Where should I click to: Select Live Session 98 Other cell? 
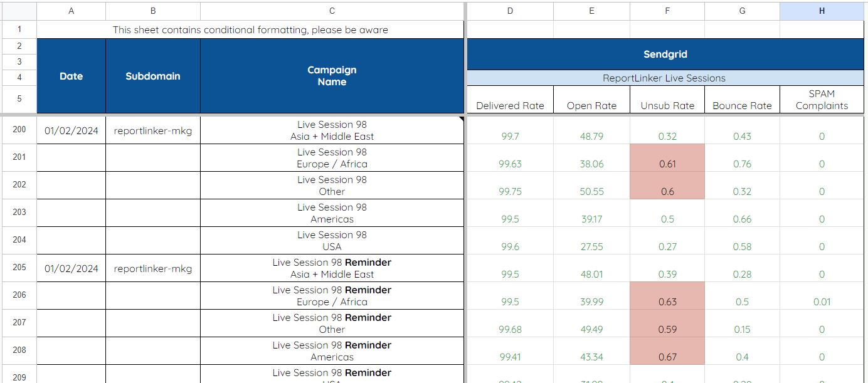(x=332, y=186)
